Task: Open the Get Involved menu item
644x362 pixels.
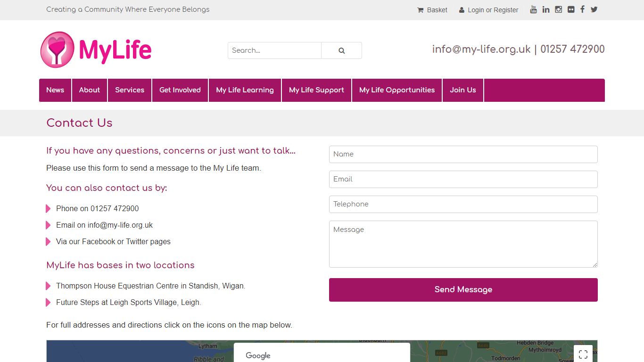Action: [x=180, y=90]
